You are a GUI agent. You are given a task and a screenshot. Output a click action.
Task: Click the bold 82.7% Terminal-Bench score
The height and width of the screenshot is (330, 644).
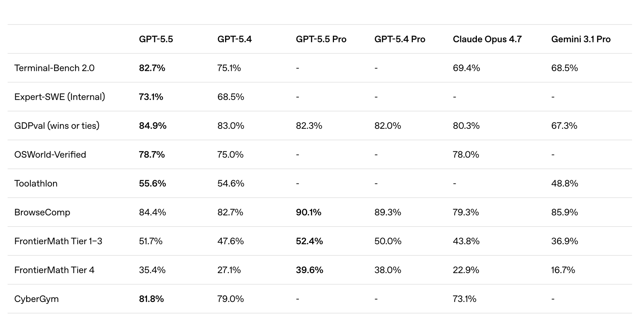(152, 68)
